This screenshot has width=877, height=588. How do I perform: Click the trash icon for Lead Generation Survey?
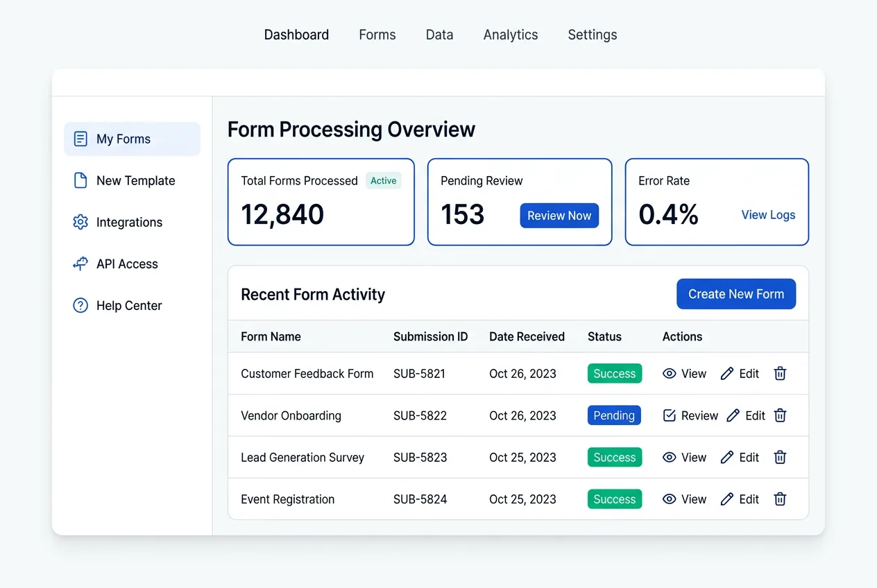[x=779, y=457]
